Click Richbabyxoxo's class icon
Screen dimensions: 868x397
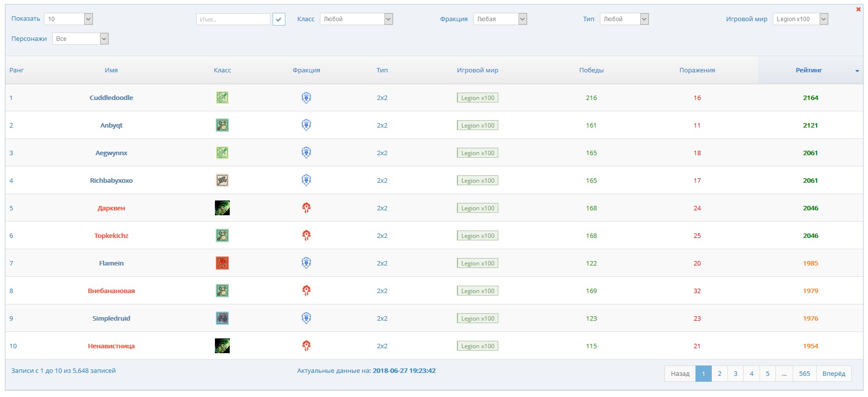point(222,180)
